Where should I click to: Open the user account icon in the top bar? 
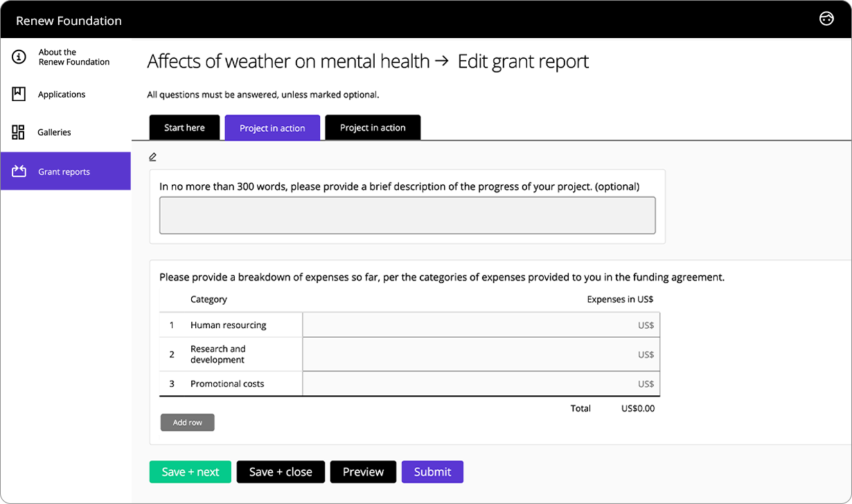(x=827, y=19)
